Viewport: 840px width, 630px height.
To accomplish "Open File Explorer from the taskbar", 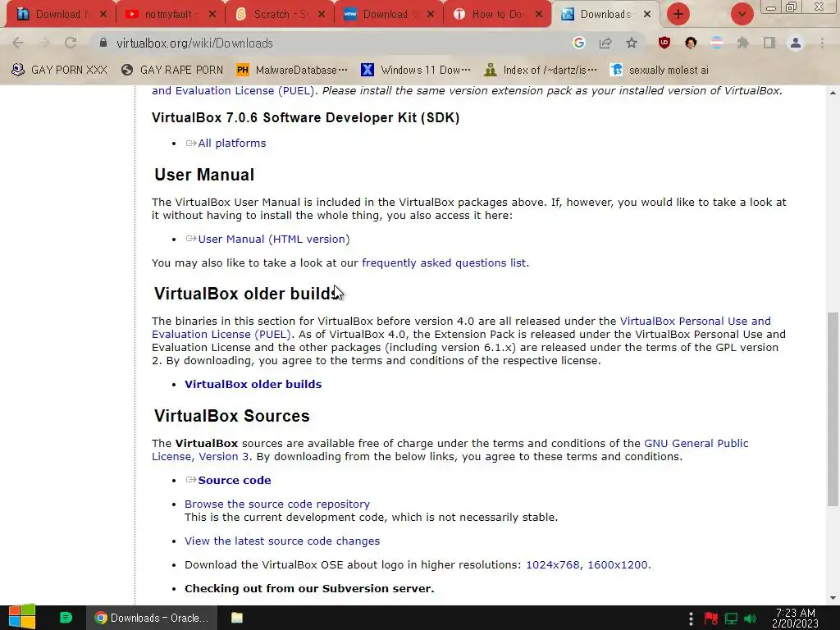I will pos(237,618).
